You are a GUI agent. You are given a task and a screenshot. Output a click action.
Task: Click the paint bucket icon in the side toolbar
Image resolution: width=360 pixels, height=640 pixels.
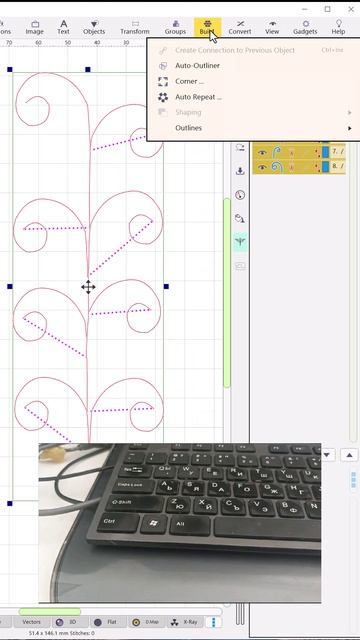point(240,218)
